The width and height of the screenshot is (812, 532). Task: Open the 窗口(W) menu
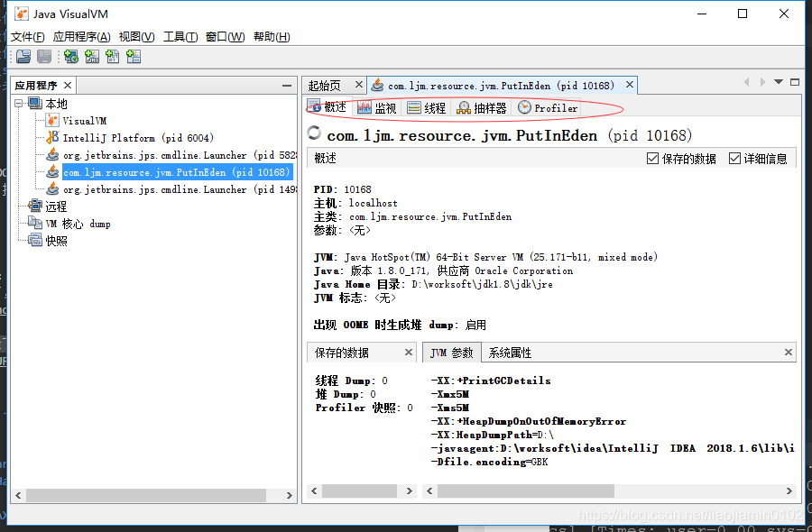(x=226, y=37)
